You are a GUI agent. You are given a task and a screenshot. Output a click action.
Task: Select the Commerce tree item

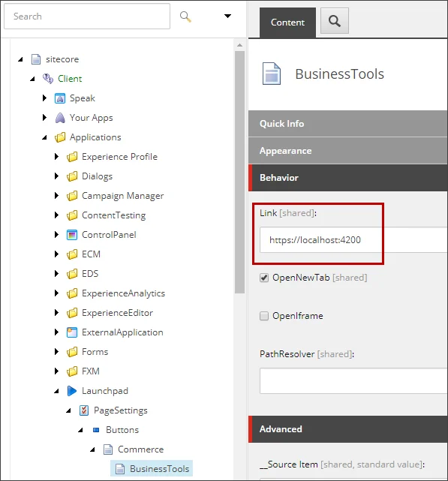coord(140,449)
